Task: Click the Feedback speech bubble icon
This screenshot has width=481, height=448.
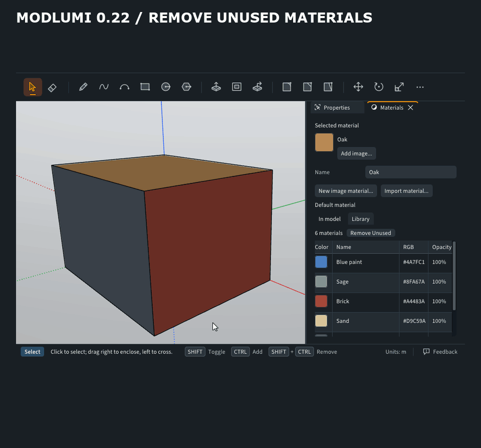Action: point(426,352)
